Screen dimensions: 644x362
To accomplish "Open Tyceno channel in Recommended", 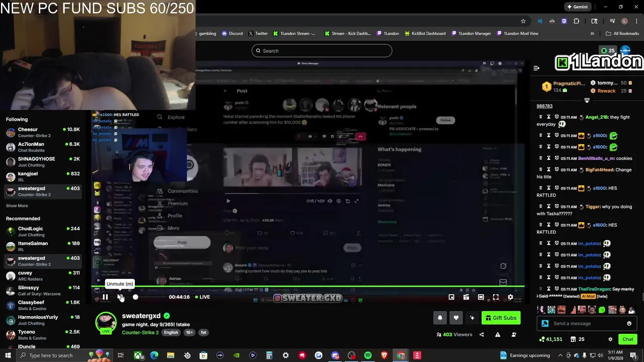I will 43,335.
